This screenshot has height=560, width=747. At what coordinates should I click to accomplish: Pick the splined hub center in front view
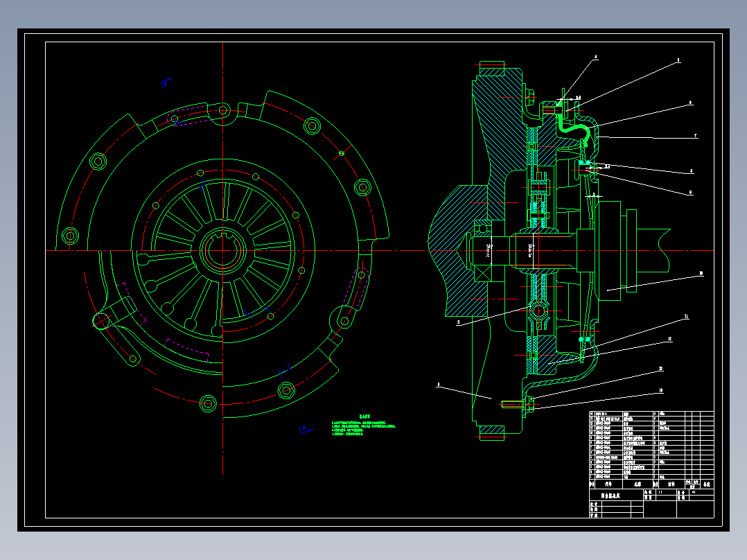point(222,250)
